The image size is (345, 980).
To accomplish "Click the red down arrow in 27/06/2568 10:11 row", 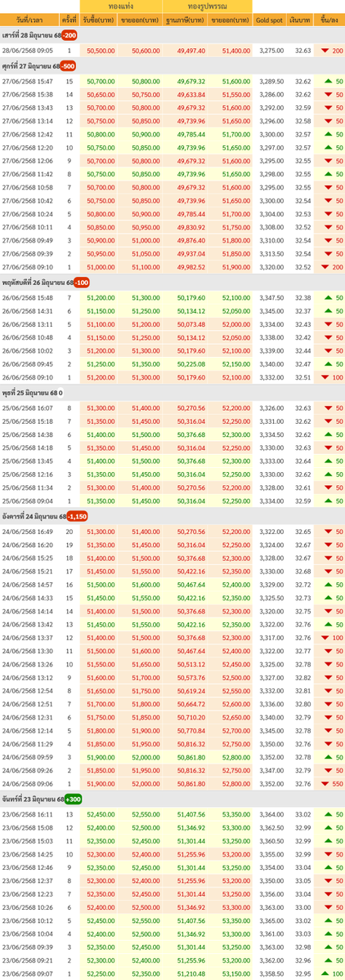I will click(x=328, y=227).
